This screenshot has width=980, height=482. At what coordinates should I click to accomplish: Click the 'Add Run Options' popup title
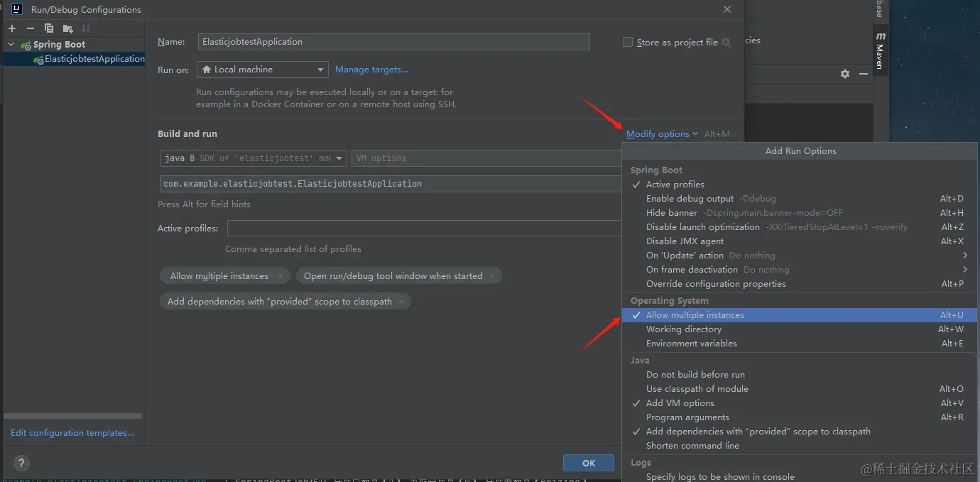tap(800, 151)
